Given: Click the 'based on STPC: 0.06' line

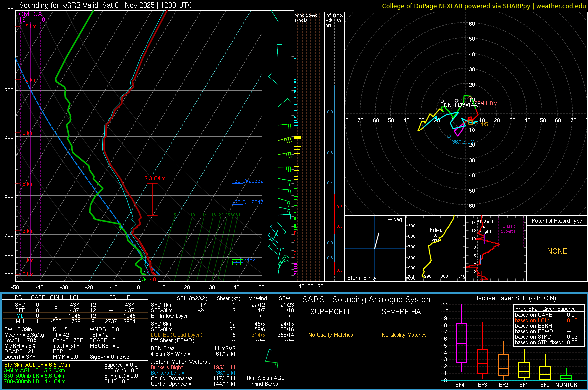Looking at the screenshot, I should coord(546,337).
